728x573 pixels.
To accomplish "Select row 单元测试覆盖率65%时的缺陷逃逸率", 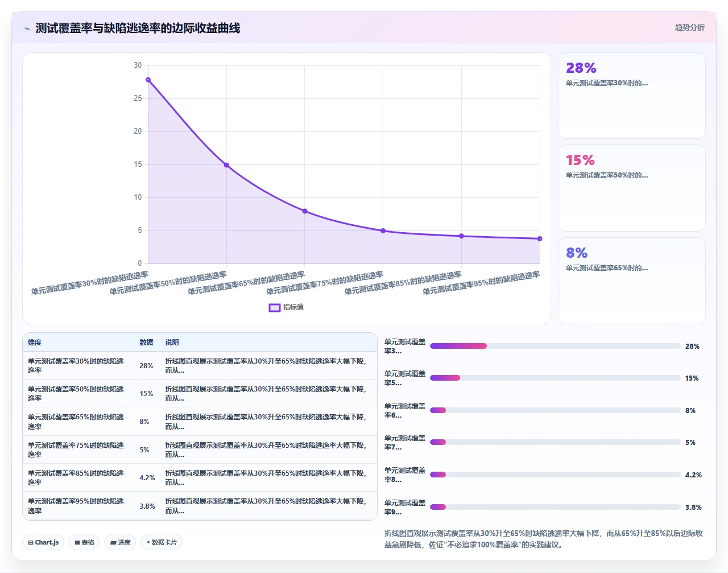I will [x=200, y=422].
